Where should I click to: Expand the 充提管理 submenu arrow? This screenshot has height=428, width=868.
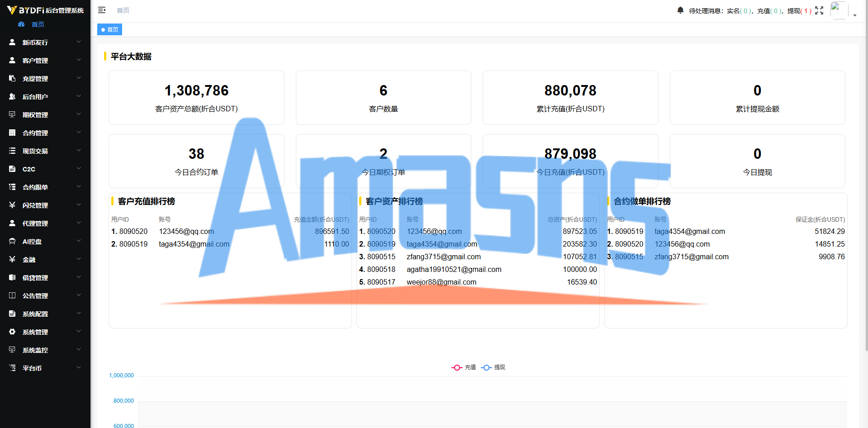pos(79,78)
